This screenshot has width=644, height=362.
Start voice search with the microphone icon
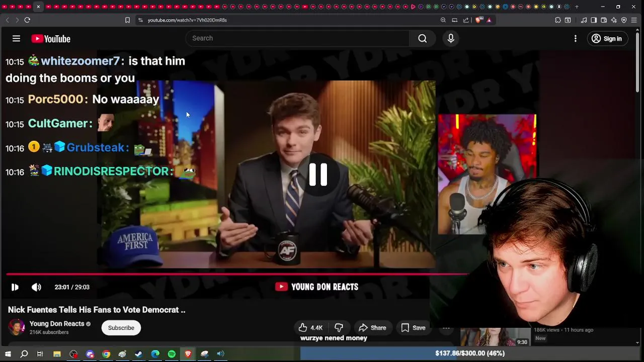(451, 38)
